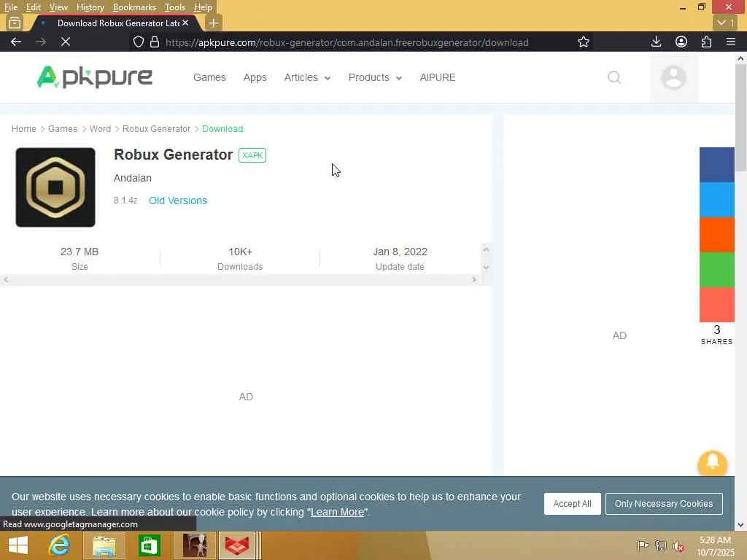Go back with the browser back arrow
The image size is (747, 560).
(x=16, y=42)
